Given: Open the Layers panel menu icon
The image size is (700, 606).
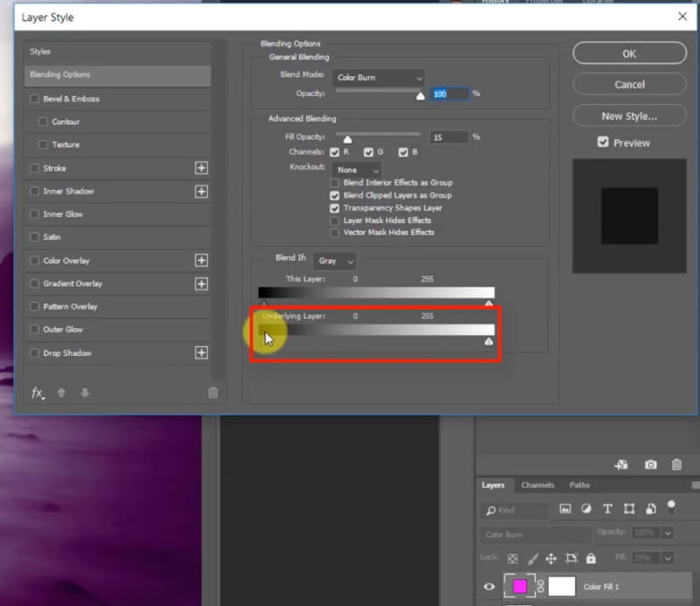Looking at the screenshot, I should pyautogui.click(x=695, y=485).
